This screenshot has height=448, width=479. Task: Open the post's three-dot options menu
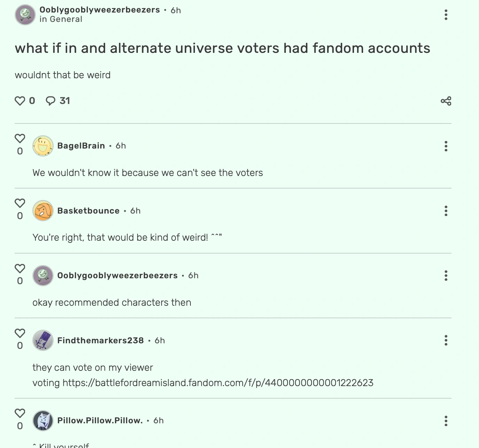(x=446, y=15)
